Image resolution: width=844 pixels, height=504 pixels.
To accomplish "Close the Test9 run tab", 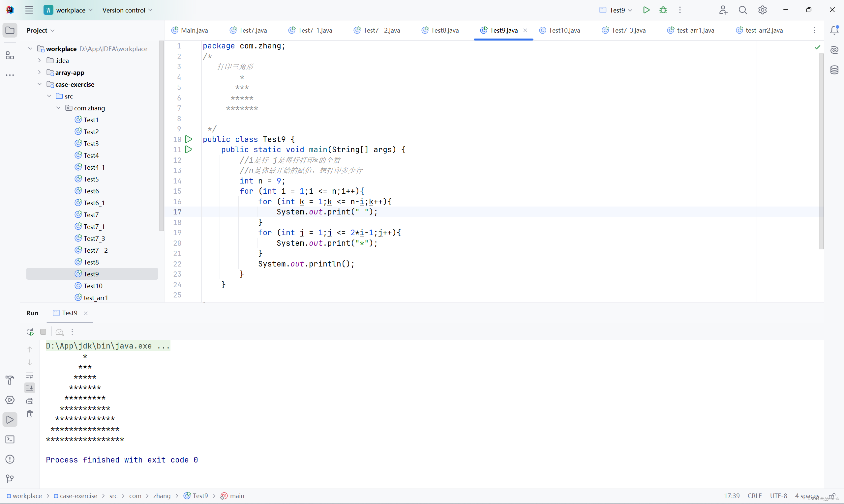I will [86, 313].
